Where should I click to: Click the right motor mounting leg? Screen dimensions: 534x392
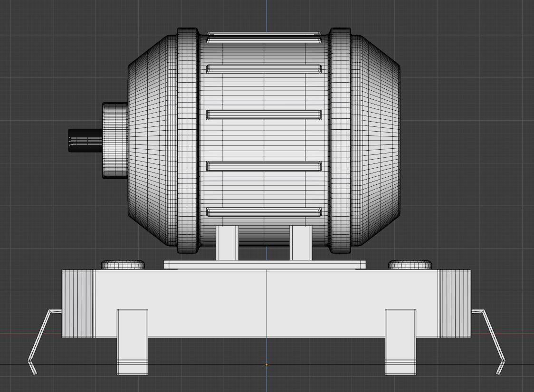coord(301,243)
